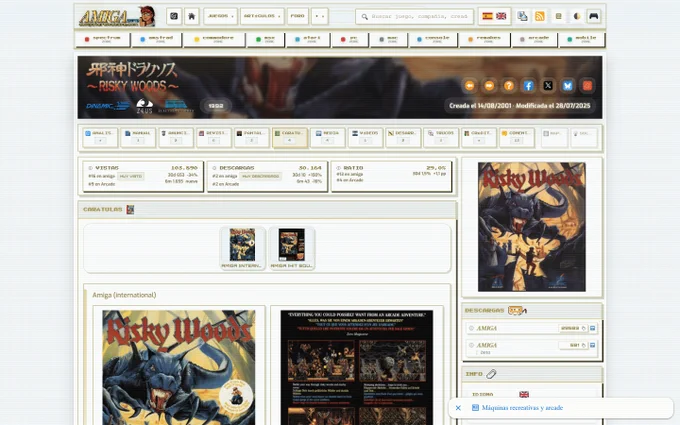Click the orange question mark help icon
The height and width of the screenshot is (425, 680).
click(509, 85)
